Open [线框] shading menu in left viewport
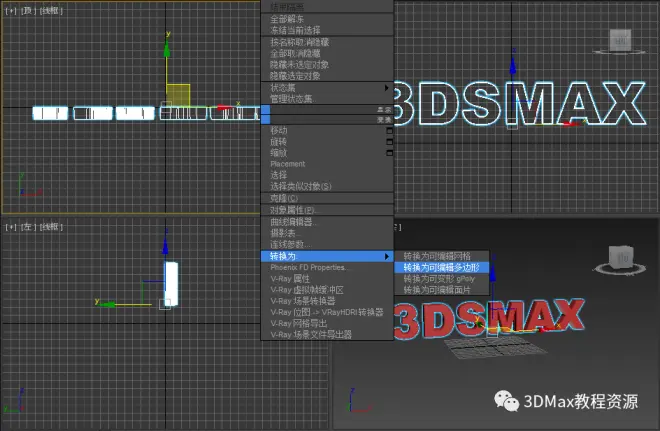The height and width of the screenshot is (431, 660). pos(51,227)
